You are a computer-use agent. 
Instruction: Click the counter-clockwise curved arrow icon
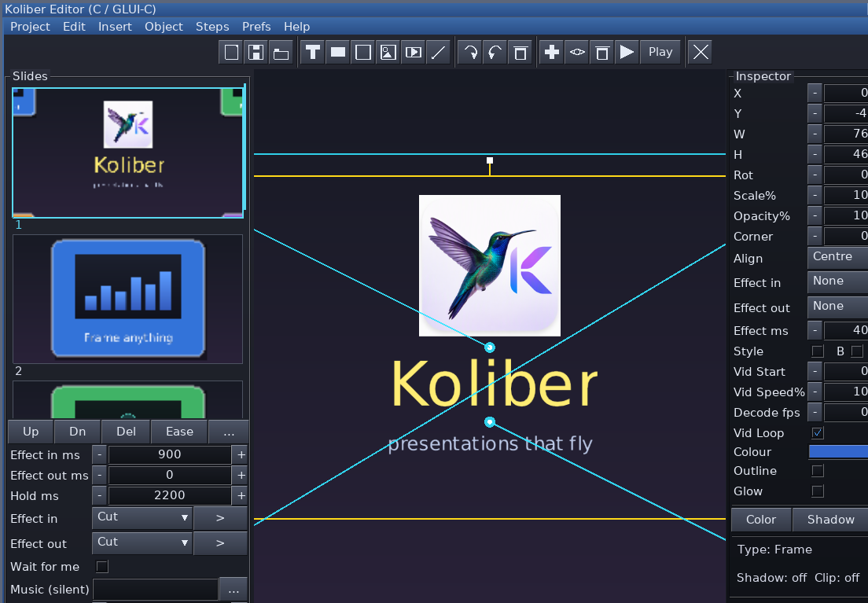tap(495, 52)
